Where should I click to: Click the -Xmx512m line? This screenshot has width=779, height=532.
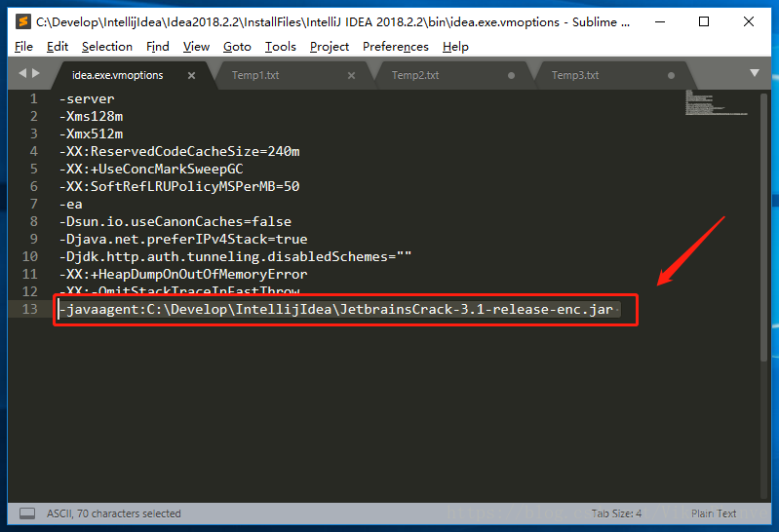pyautogui.click(x=91, y=134)
